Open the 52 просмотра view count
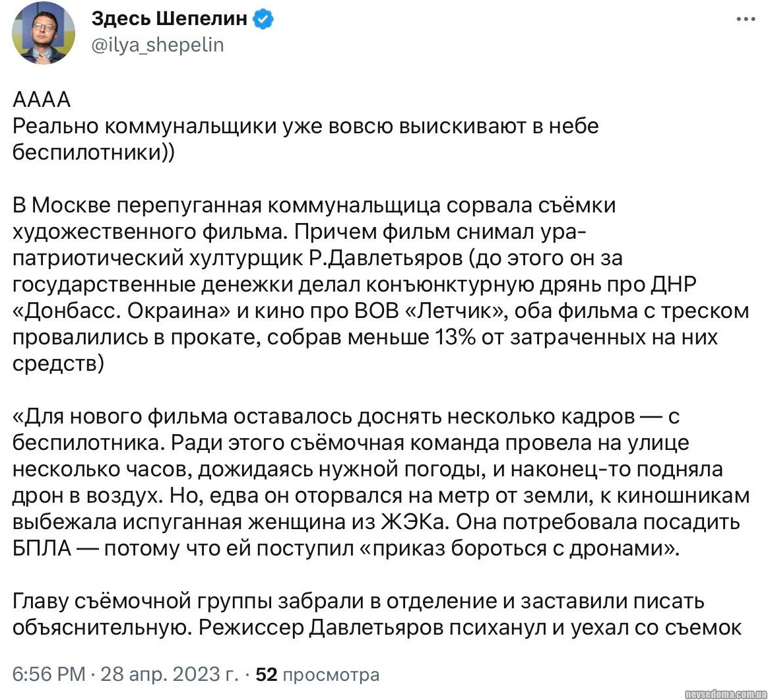768x700 pixels. point(317,675)
